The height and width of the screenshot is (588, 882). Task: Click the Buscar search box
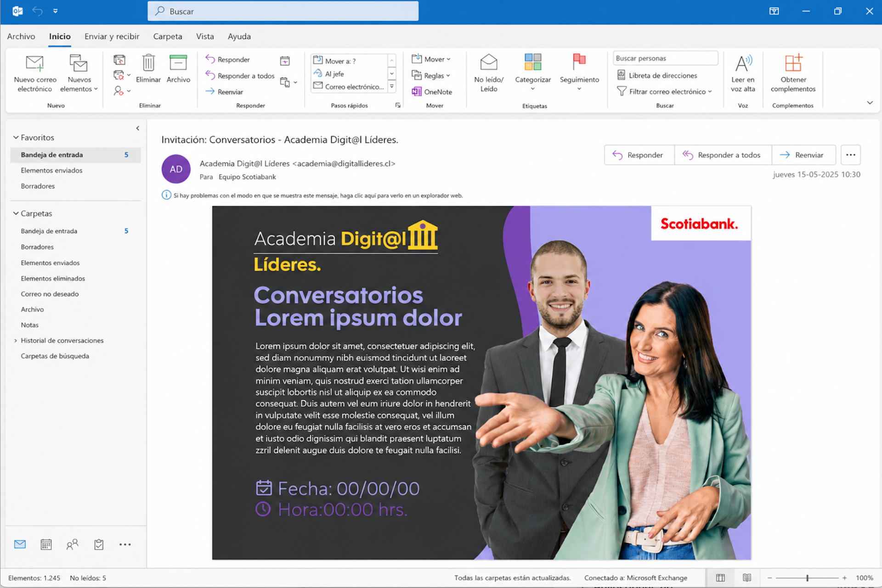pyautogui.click(x=283, y=11)
